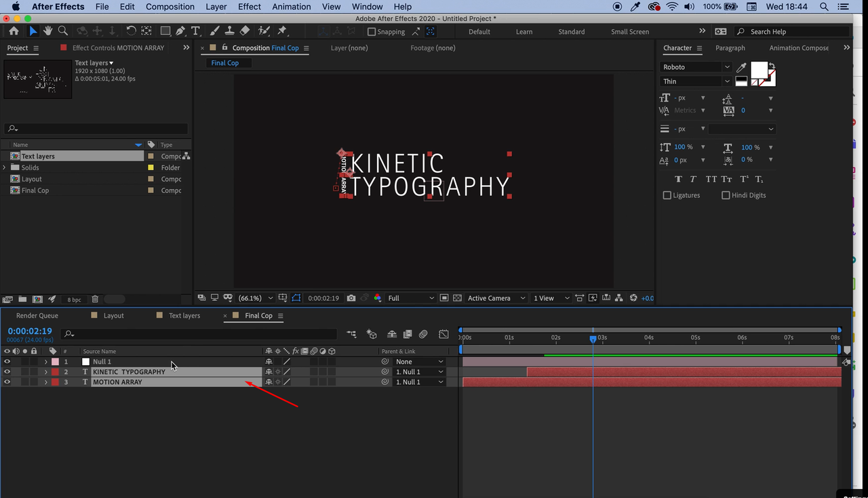This screenshot has width=868, height=498.
Task: Open the Graph Editor in the timeline
Action: point(443,333)
